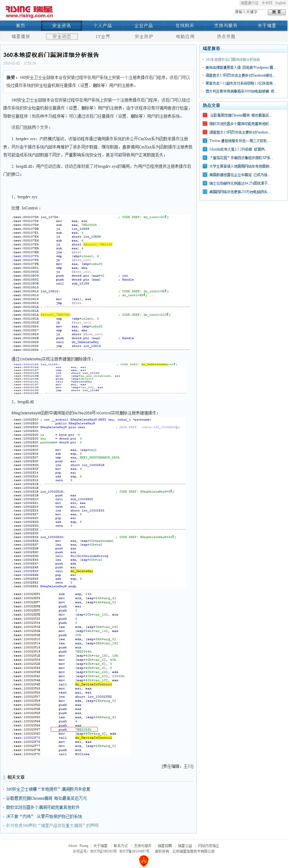Open the 关于瑞星 navigation tab
The image size is (289, 868).
pos(267,26)
